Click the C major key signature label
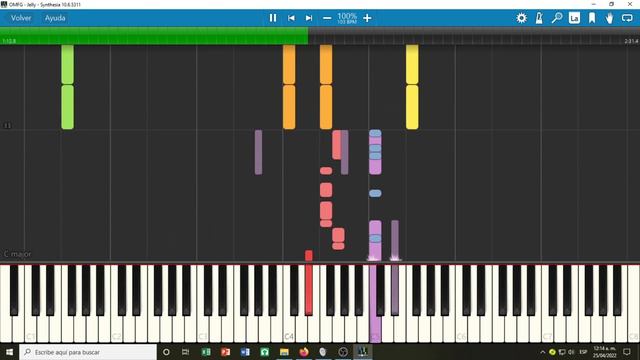Image resolution: width=640 pixels, height=360 pixels. (x=17, y=254)
